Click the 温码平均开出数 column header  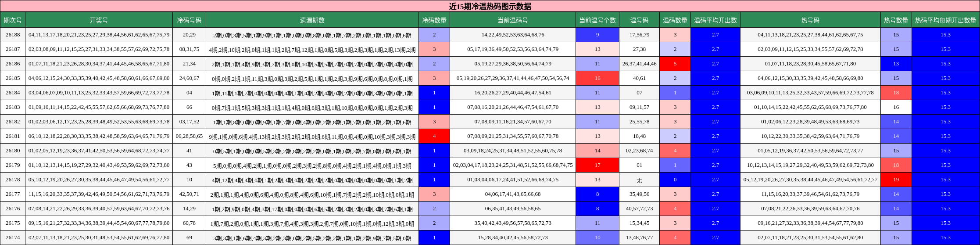715,20
